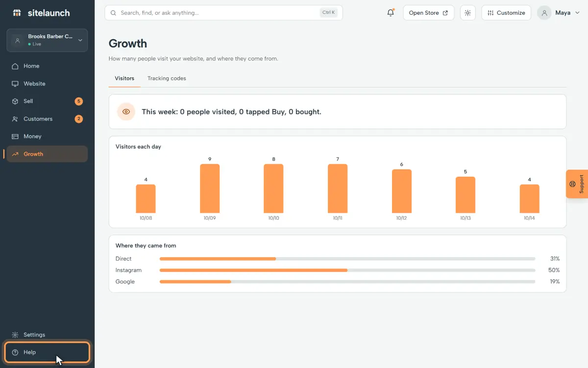The image size is (588, 368).
Task: Open Customers in the sidebar
Action: (x=47, y=119)
